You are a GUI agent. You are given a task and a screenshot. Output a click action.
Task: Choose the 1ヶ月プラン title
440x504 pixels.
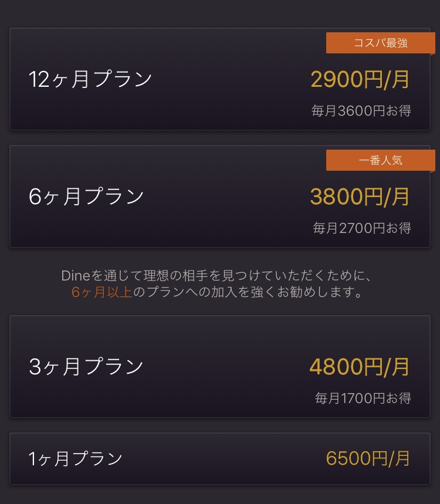point(76,458)
